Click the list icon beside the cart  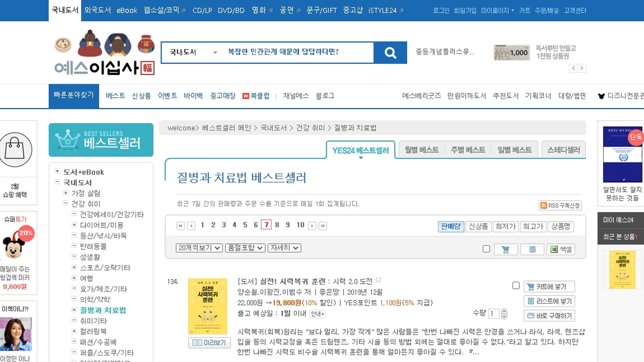pyautogui.click(x=532, y=249)
